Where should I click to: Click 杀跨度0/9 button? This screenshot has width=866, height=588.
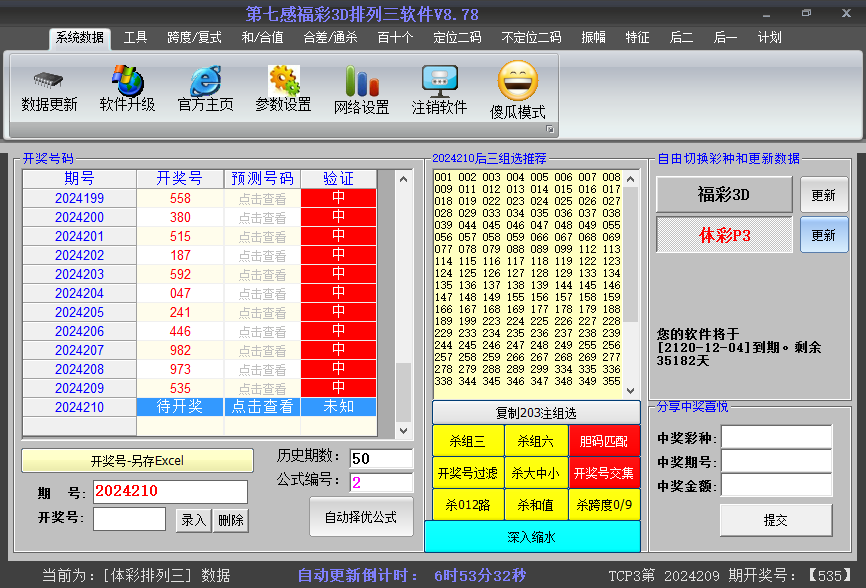604,505
